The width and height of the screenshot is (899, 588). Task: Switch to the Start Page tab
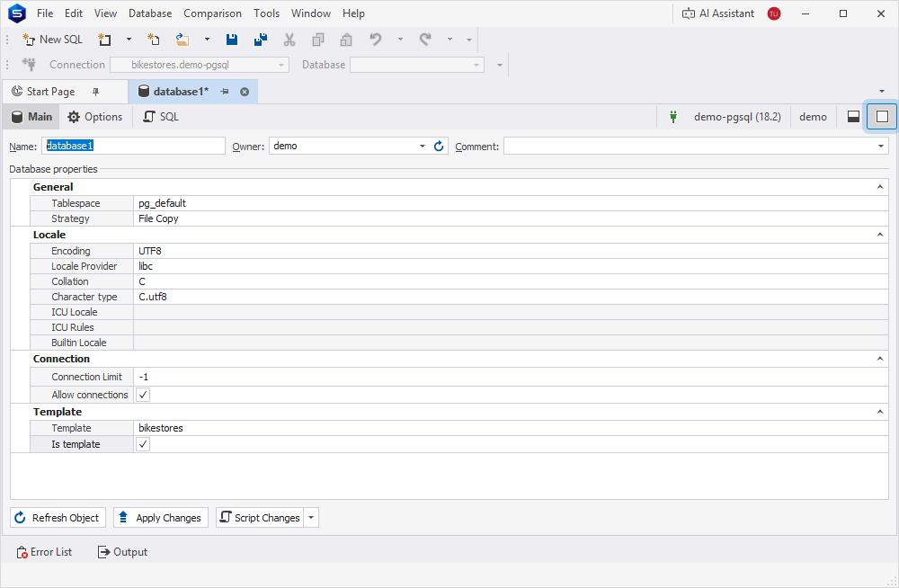(x=50, y=92)
